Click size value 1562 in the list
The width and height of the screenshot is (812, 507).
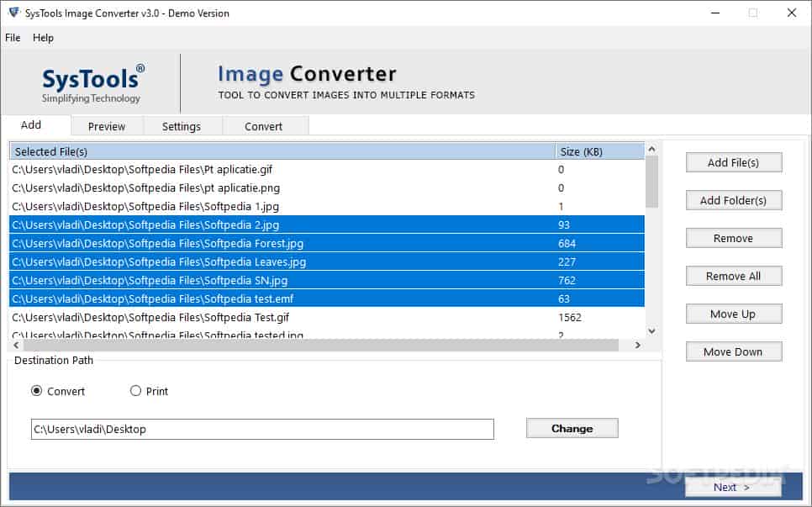point(570,318)
